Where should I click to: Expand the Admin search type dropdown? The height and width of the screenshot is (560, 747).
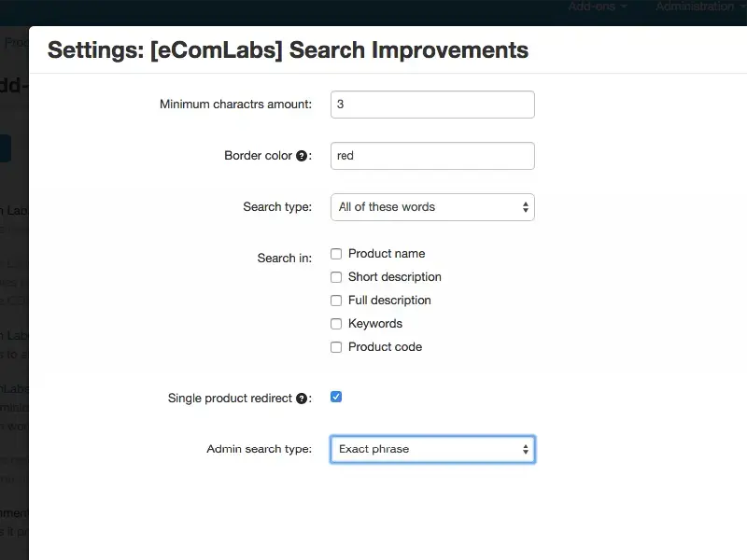click(432, 449)
